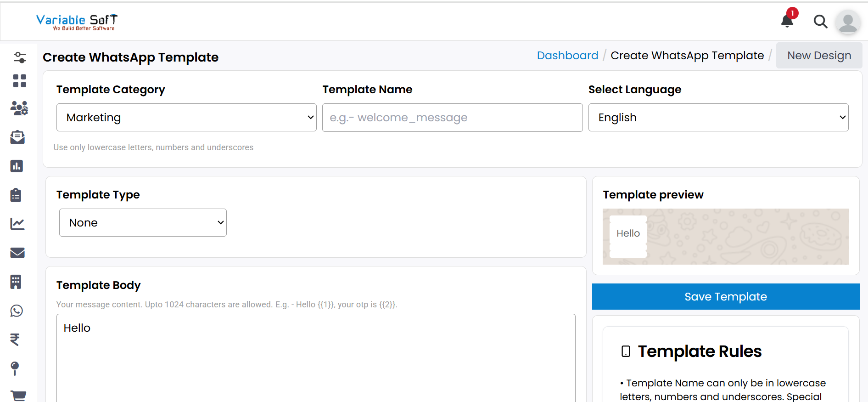Open the sliders settings sidebar icon
Screen dimensions: 868x402
tap(19, 57)
